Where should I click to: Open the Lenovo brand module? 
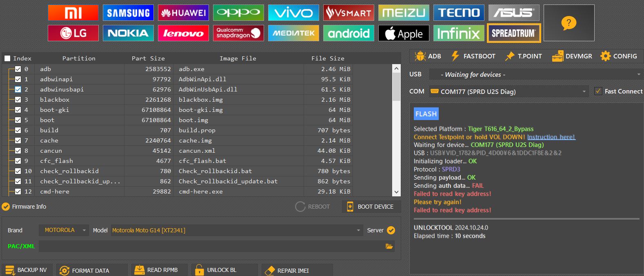[x=183, y=33]
